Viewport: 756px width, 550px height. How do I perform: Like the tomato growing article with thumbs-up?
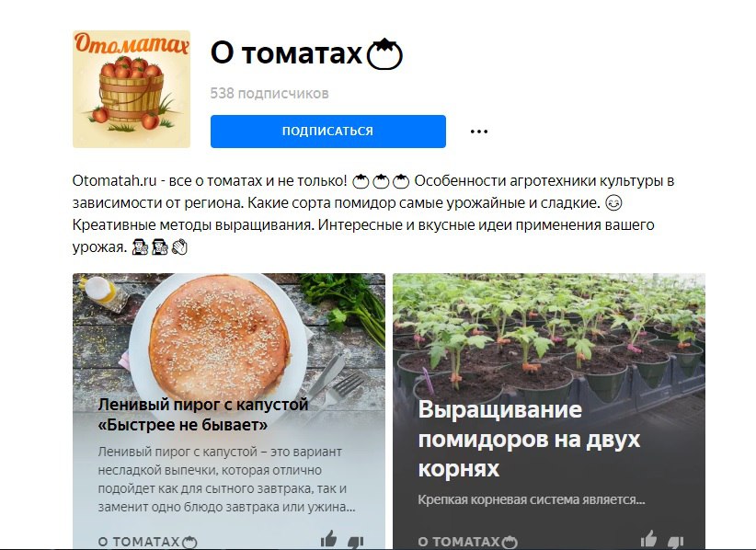coord(648,539)
